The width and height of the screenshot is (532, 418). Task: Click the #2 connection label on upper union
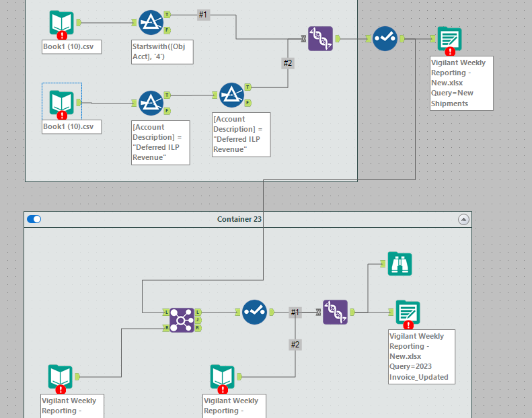(x=288, y=63)
